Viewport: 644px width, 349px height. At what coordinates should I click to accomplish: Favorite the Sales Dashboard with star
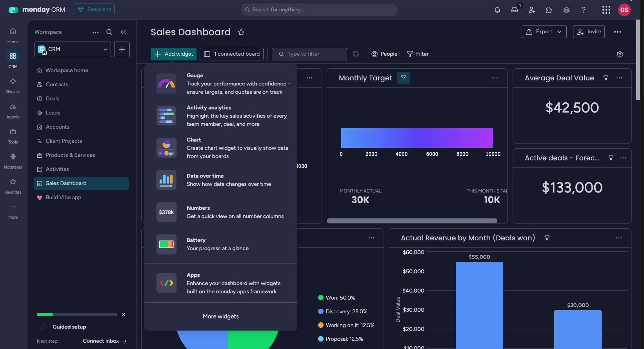[x=241, y=32]
